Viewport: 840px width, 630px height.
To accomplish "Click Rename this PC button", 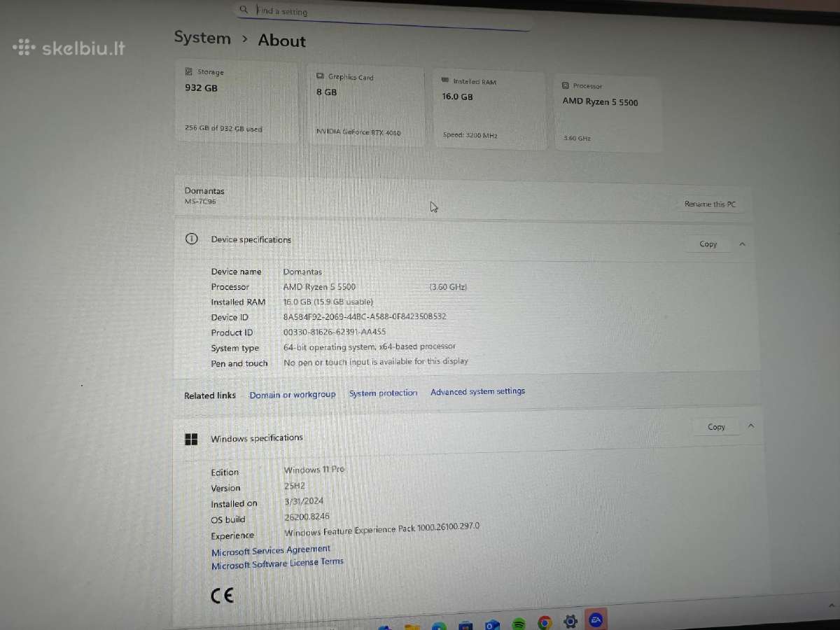I will (x=710, y=204).
